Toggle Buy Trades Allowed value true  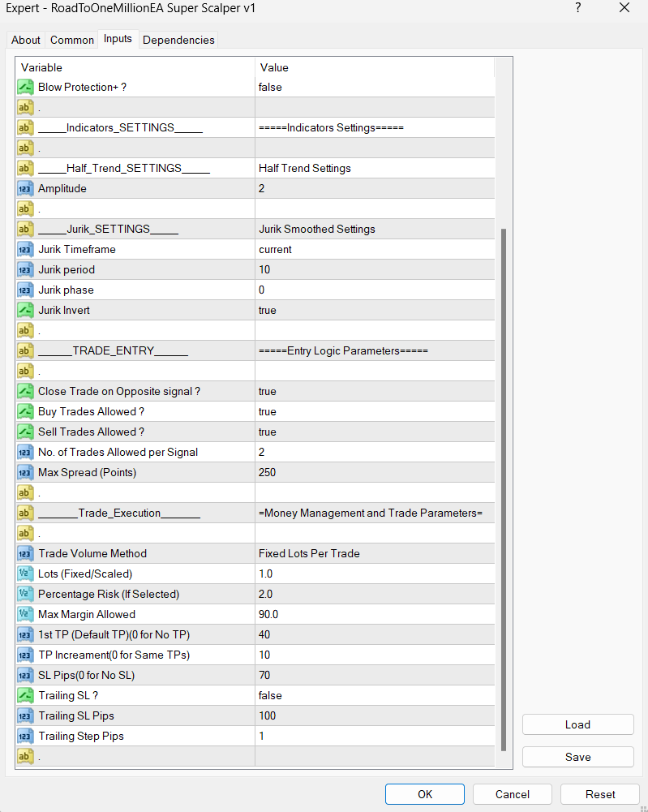tap(375, 411)
